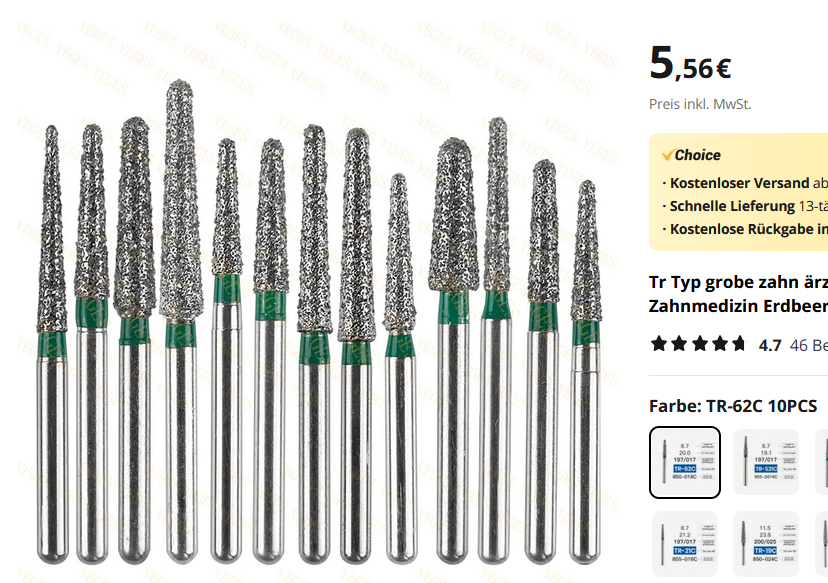
Task: Click the orange Choice checkmark icon
Action: 667,155
